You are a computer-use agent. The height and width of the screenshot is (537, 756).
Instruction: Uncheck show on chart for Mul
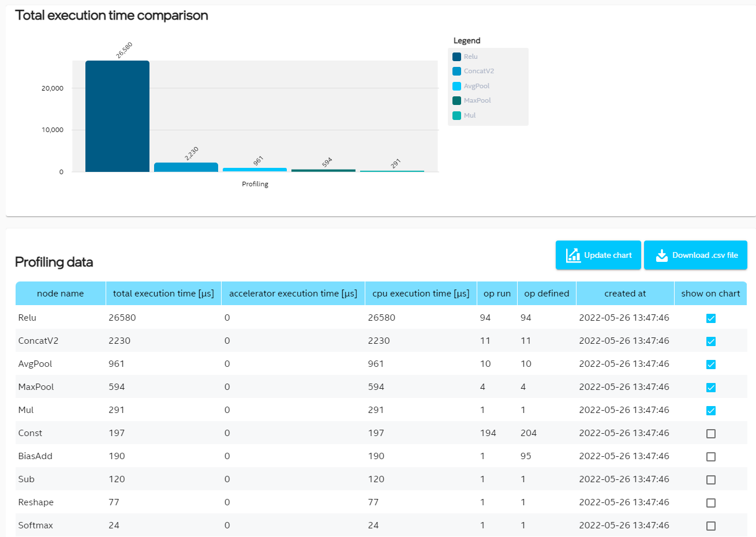click(711, 411)
